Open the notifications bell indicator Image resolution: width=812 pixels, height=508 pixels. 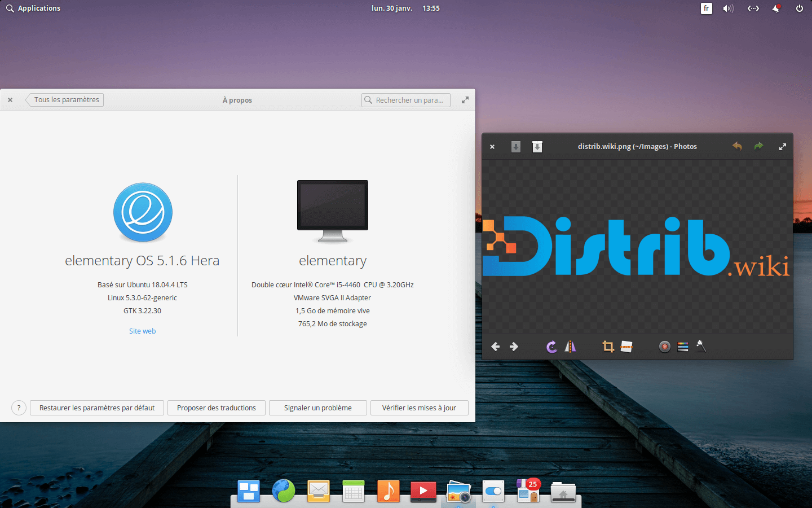[x=776, y=8]
